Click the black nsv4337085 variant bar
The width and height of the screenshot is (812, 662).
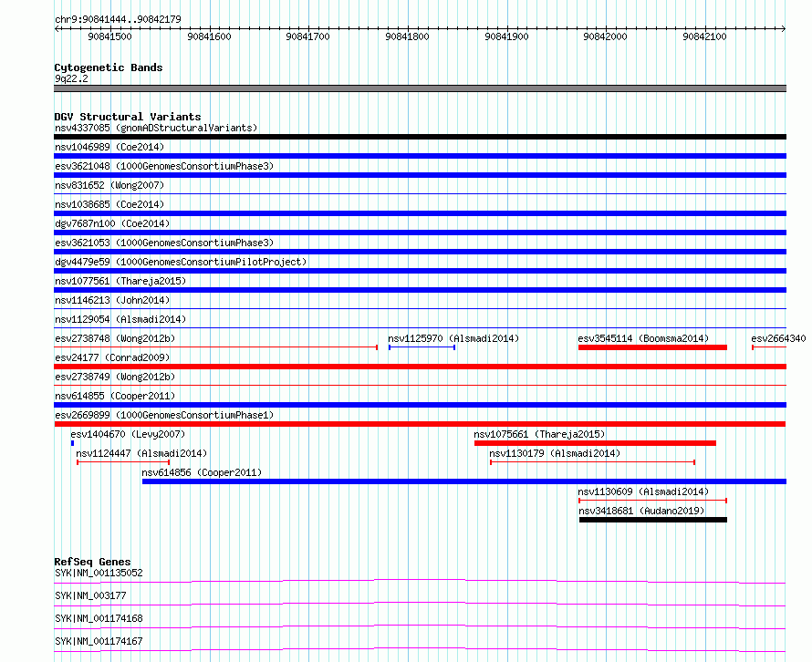(420, 137)
